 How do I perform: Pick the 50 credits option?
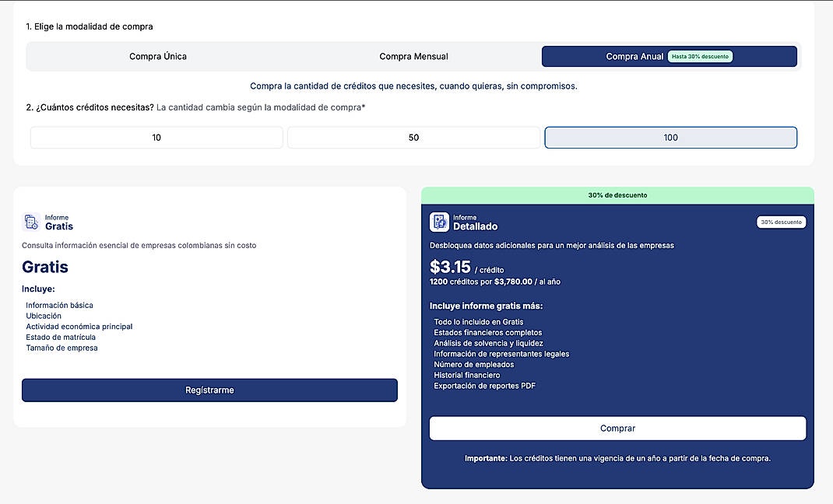(x=414, y=138)
